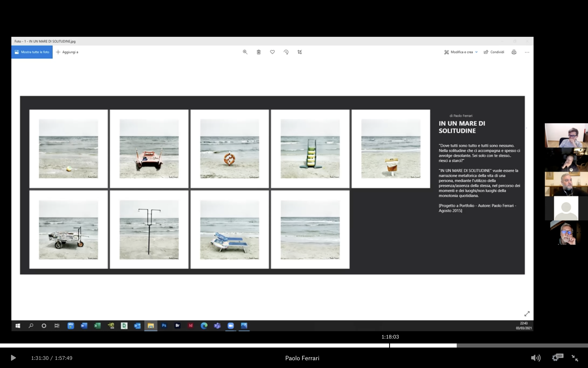Image resolution: width=588 pixels, height=368 pixels.
Task: Play the video
Action: pyautogui.click(x=13, y=358)
